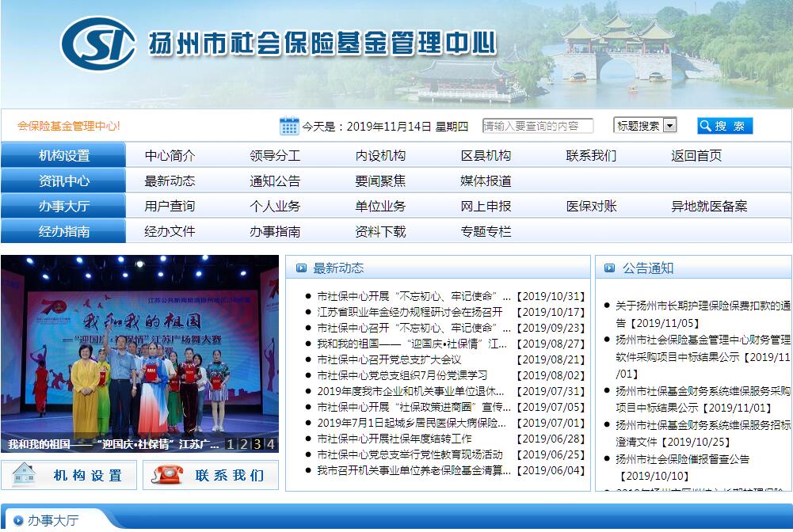
Task: Click the 返回首页 link
Action: [696, 155]
